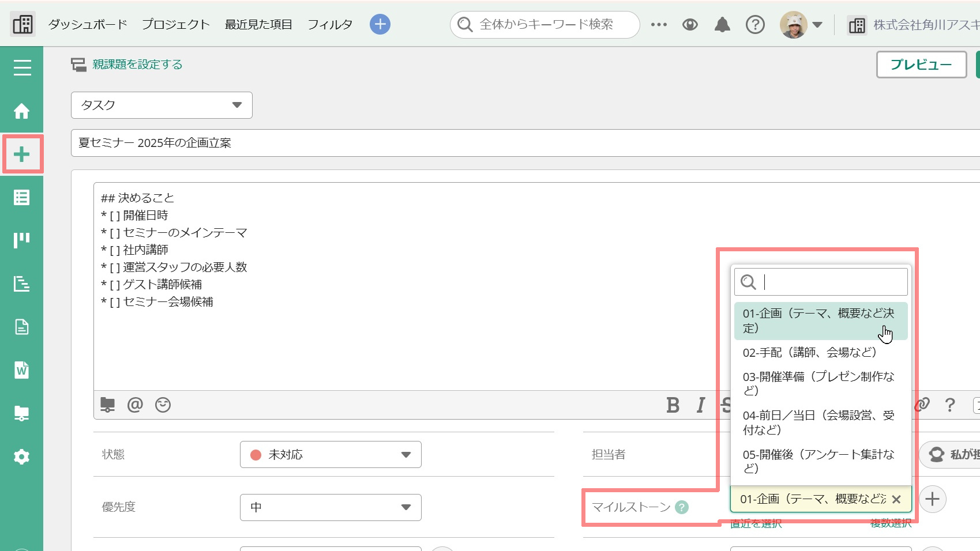The height and width of the screenshot is (551, 980).
Task: Open the emoji picker icon
Action: tap(163, 405)
